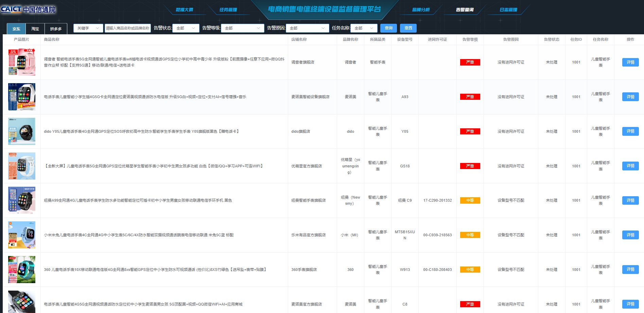Click the CAICT 中国信通院 logo
Viewport: 644px width, 313px height.
pos(28,9)
